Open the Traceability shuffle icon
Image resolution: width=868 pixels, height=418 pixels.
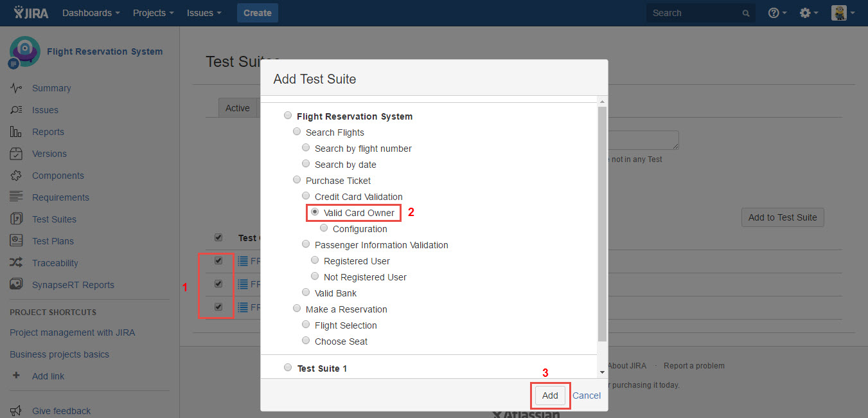[x=17, y=263]
